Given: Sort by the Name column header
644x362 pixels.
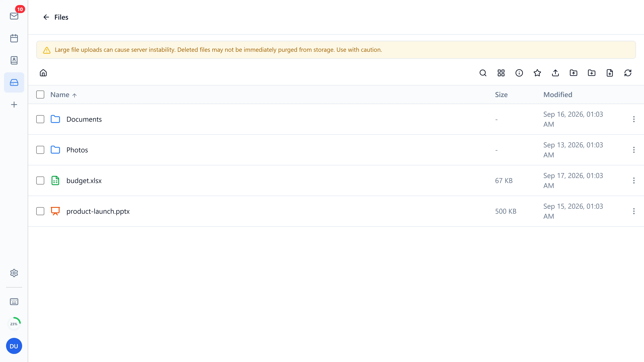Looking at the screenshot, I should click(64, 95).
